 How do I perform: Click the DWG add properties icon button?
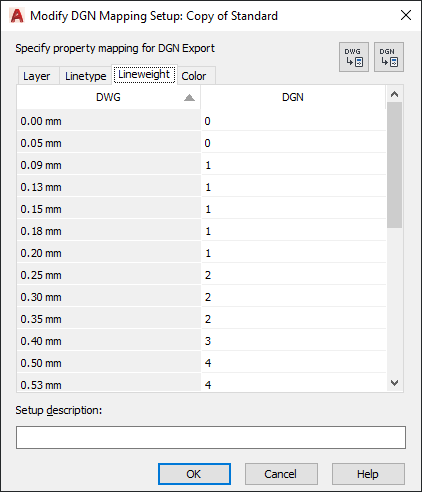pos(354,57)
